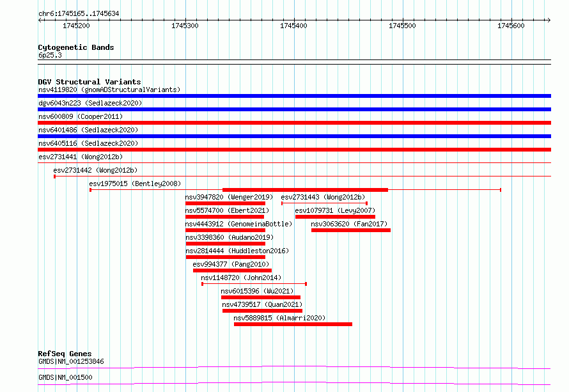
Task: Click thin red line under nsv1148720
Action: click(x=254, y=284)
